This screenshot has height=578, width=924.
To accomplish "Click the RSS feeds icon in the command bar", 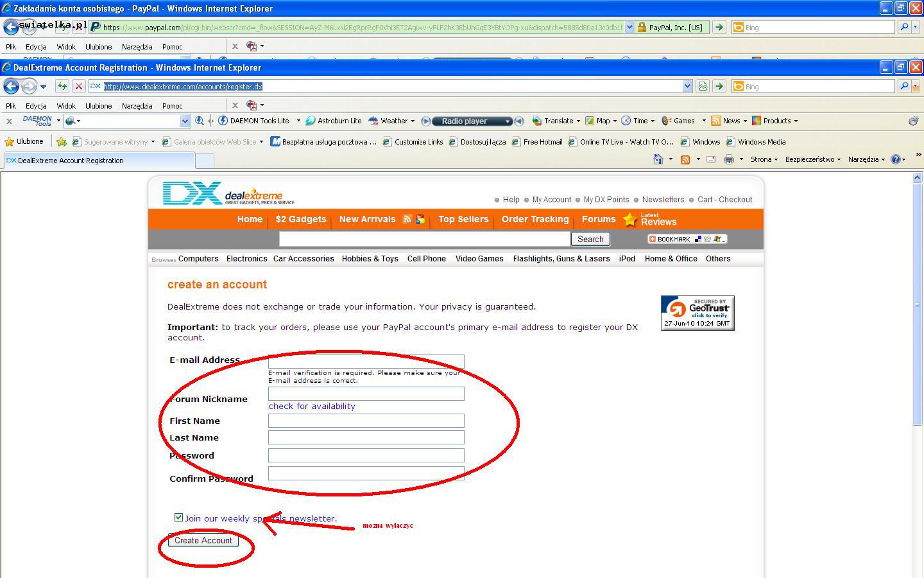I will pos(685,159).
